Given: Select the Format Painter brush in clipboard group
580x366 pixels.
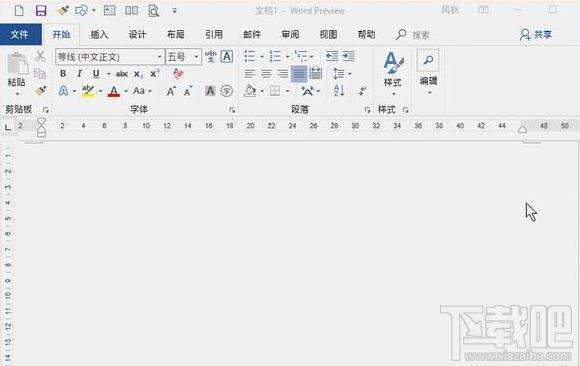Looking at the screenshot, I should click(x=40, y=90).
